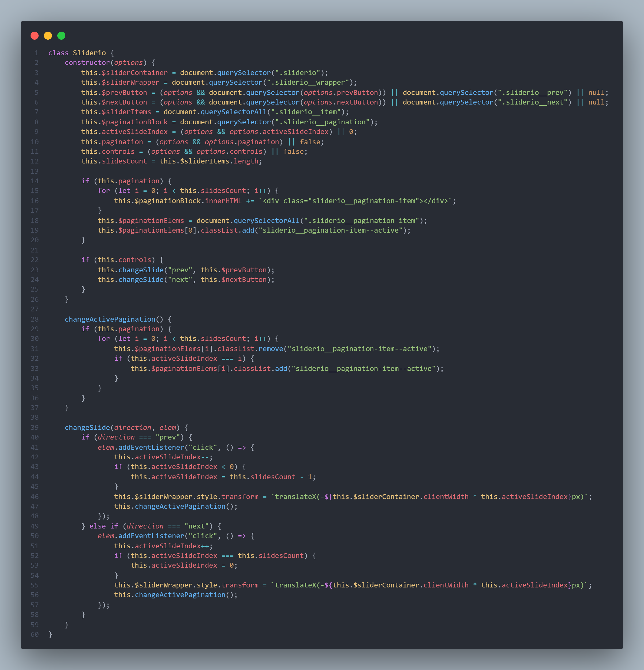Click classList.add call on line 19
The height and width of the screenshot is (670, 644).
227,230
